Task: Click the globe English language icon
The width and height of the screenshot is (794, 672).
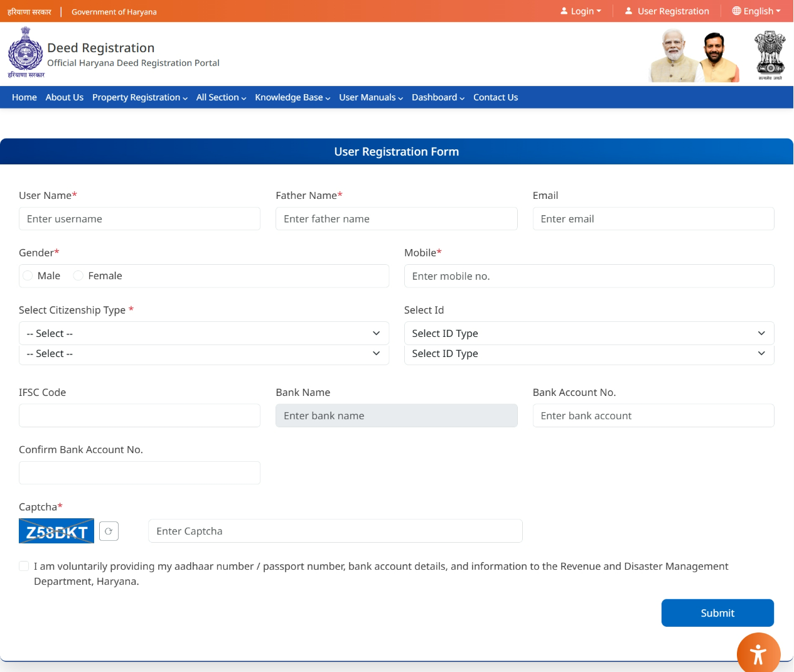Action: pos(736,11)
